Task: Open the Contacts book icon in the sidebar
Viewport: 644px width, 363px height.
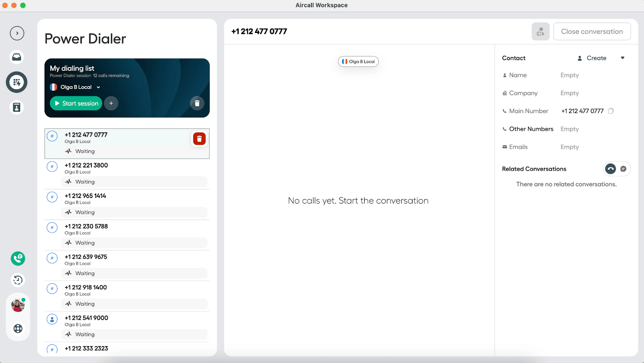Action: pos(17,107)
